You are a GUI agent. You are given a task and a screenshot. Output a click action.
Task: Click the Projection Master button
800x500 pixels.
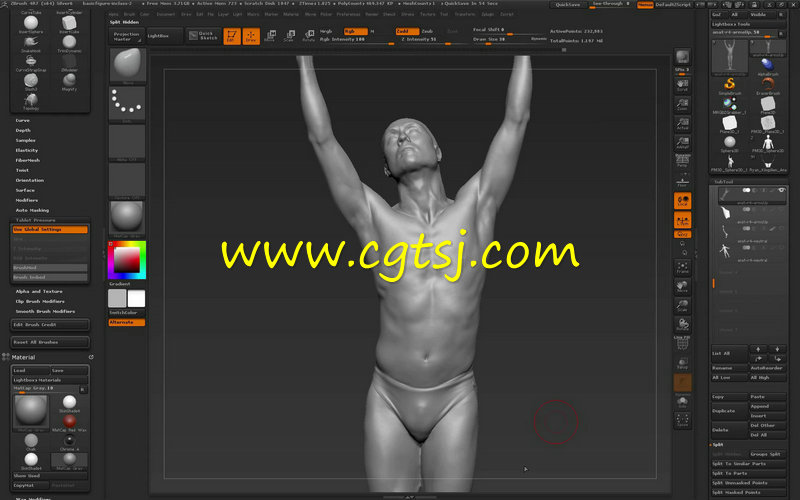pos(127,36)
